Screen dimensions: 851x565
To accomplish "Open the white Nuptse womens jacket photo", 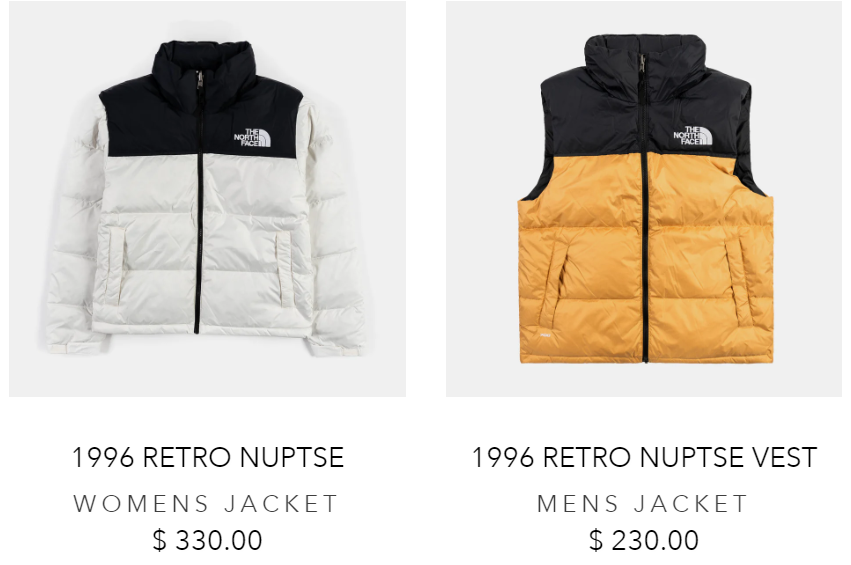I will [x=207, y=199].
